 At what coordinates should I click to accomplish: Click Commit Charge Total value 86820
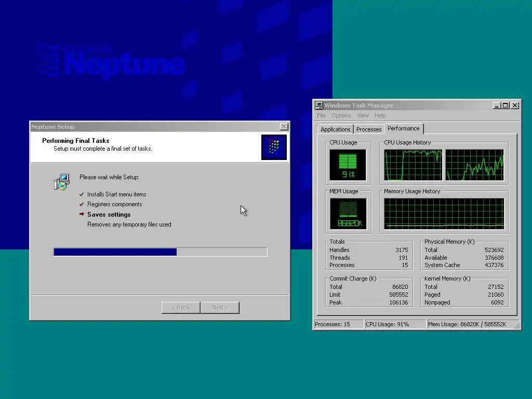point(400,287)
